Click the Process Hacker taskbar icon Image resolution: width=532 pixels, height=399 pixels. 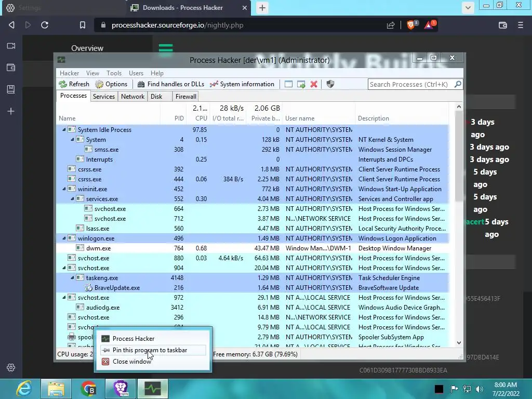click(153, 389)
